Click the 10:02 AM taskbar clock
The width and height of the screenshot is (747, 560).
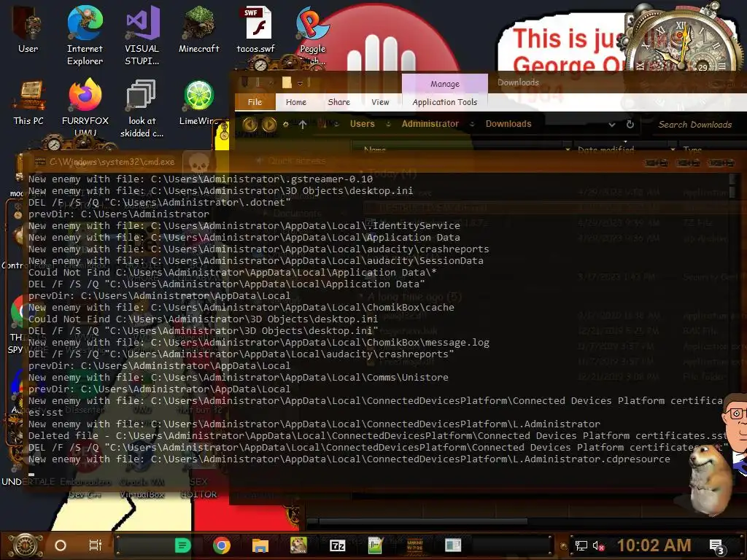tap(654, 545)
